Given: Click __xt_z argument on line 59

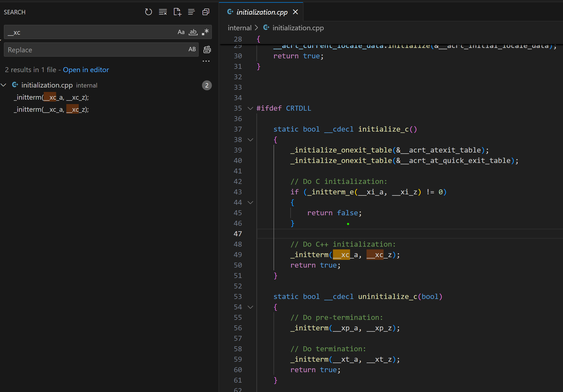Looking at the screenshot, I should (379, 359).
